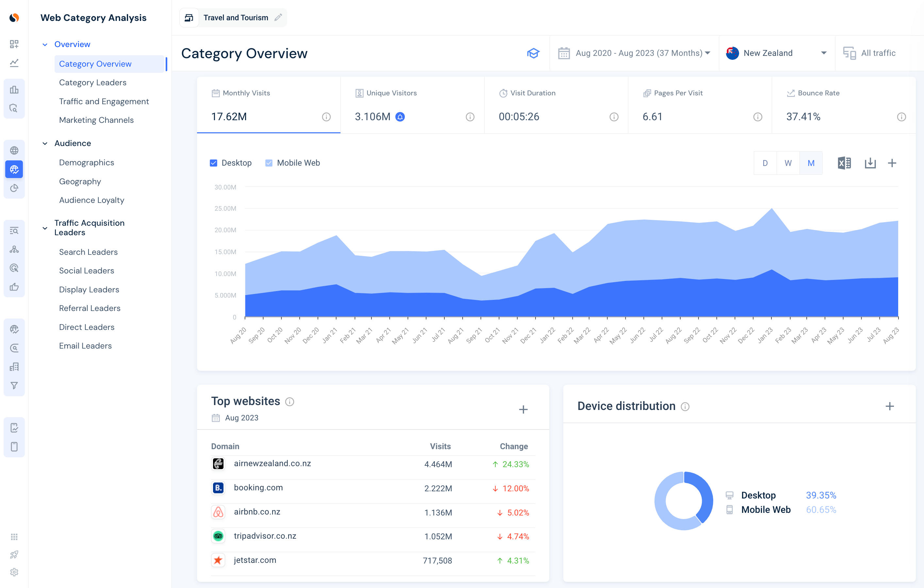924x588 pixels.
Task: Click the Unique Visitors alert bell icon
Action: coord(400,117)
